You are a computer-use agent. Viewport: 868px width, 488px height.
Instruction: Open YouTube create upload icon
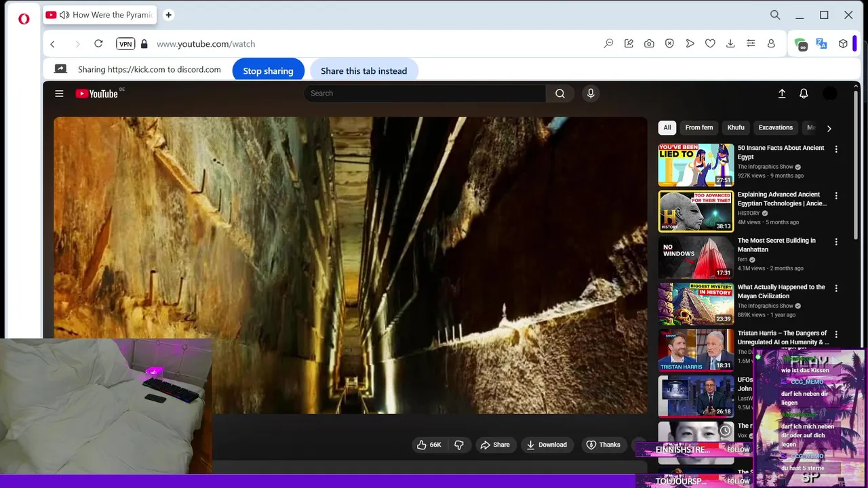[782, 94]
